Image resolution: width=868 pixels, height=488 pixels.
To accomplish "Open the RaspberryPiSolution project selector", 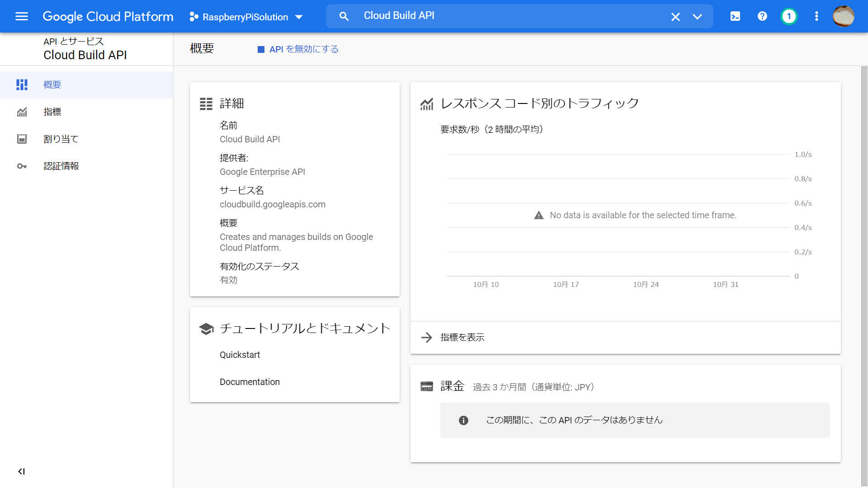I will [x=246, y=17].
